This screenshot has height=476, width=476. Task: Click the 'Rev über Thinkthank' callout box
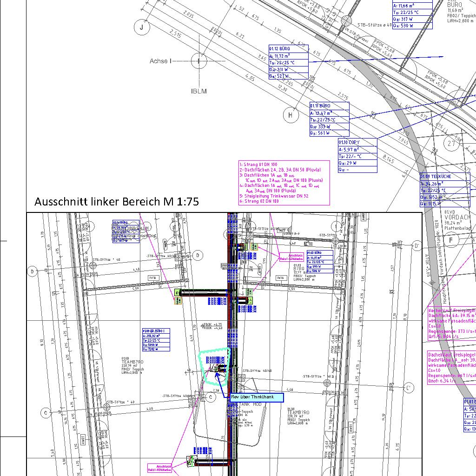[x=256, y=397]
